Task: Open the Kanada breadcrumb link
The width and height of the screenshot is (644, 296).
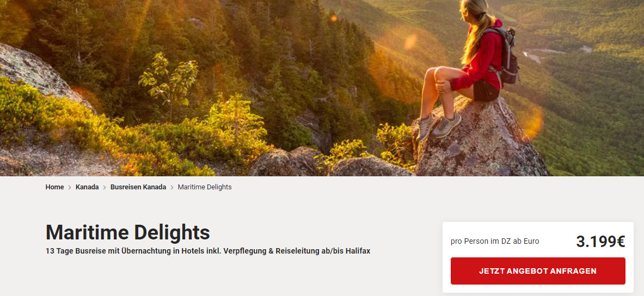Action: pyautogui.click(x=87, y=187)
